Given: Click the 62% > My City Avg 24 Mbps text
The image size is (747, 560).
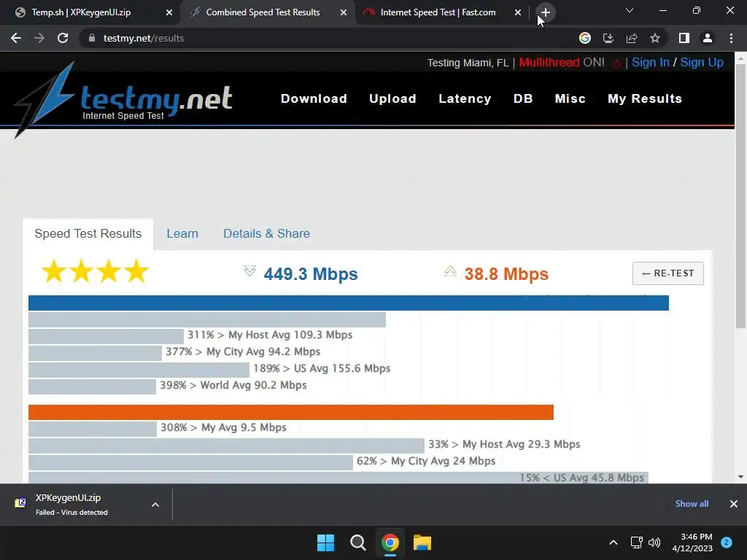Looking at the screenshot, I should pyautogui.click(x=426, y=461).
